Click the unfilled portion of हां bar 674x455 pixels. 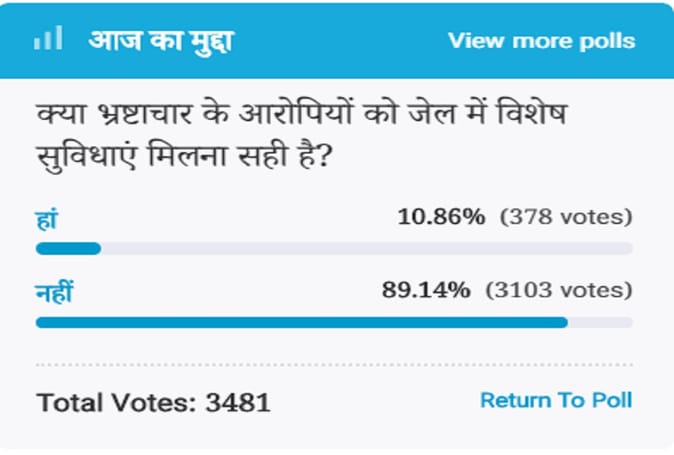pyautogui.click(x=367, y=248)
